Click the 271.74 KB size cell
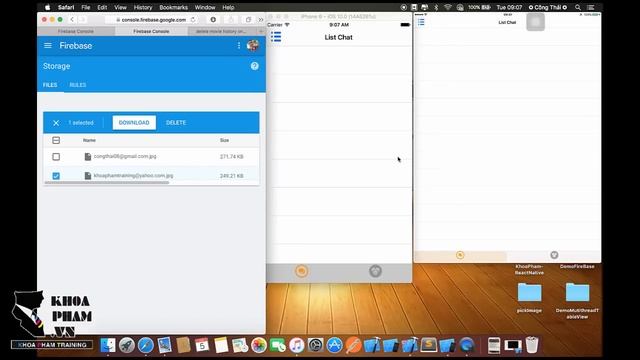Viewport: 640px width, 360px height. coord(231,157)
